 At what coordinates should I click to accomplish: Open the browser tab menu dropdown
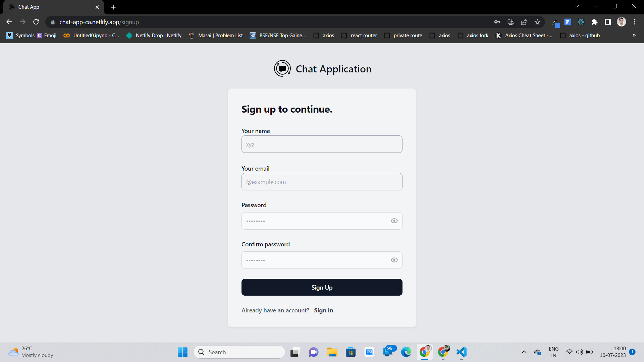576,7
